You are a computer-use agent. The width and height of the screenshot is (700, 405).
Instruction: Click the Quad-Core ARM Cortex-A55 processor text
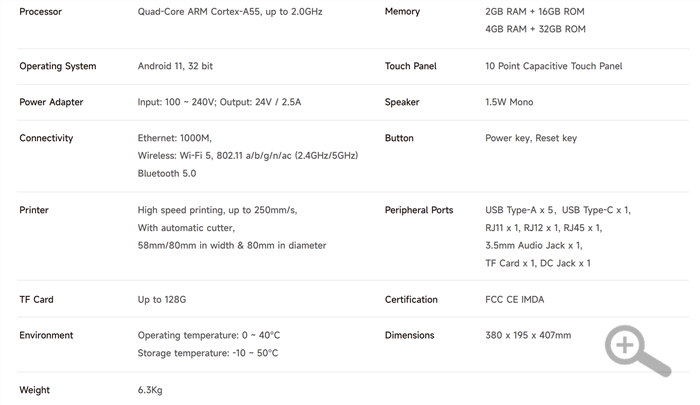(230, 12)
